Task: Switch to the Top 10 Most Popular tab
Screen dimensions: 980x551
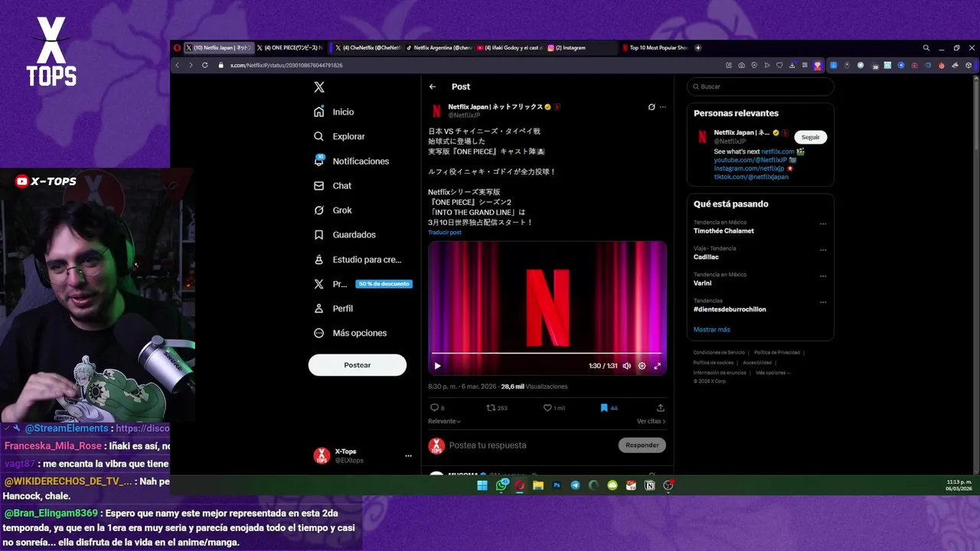Action: 655,47
